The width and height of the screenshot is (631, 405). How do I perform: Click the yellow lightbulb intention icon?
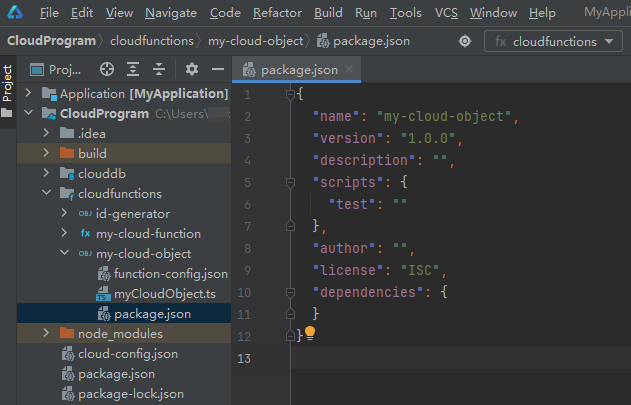(310, 332)
